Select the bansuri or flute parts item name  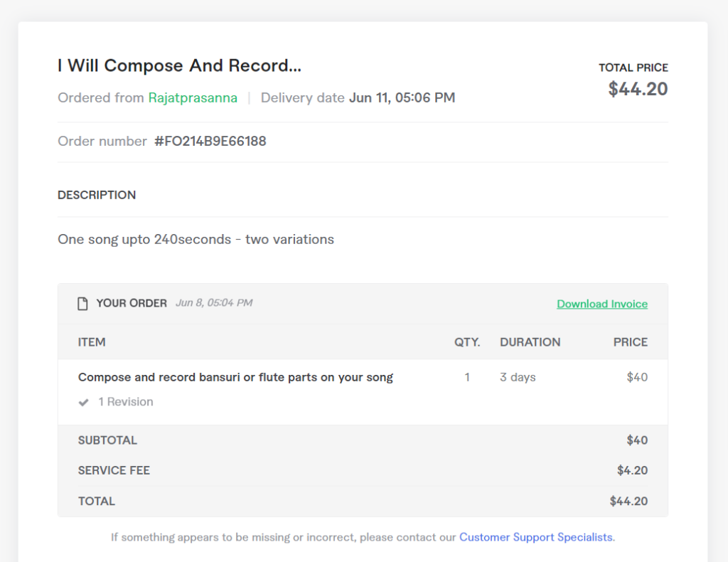[x=235, y=377]
